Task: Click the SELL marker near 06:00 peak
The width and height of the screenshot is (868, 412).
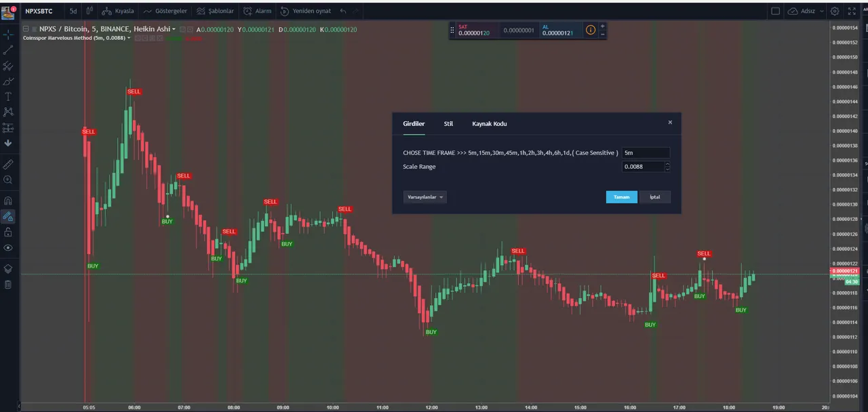Action: point(134,91)
